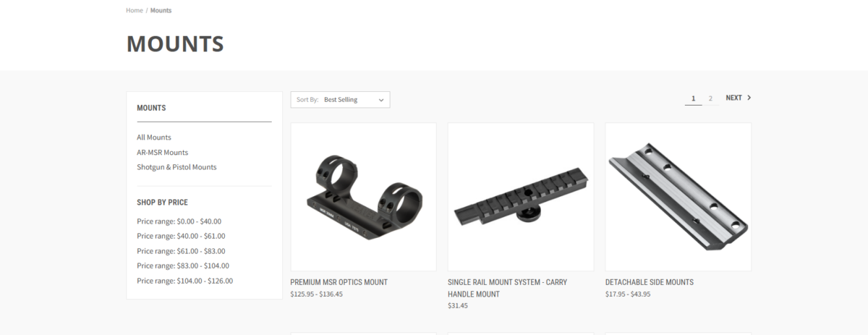Select page 1 in pagination
This screenshot has width=868, height=335.
[693, 98]
